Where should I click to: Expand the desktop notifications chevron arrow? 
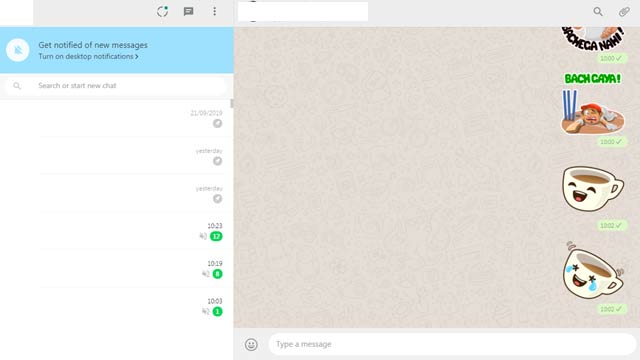pos(137,56)
